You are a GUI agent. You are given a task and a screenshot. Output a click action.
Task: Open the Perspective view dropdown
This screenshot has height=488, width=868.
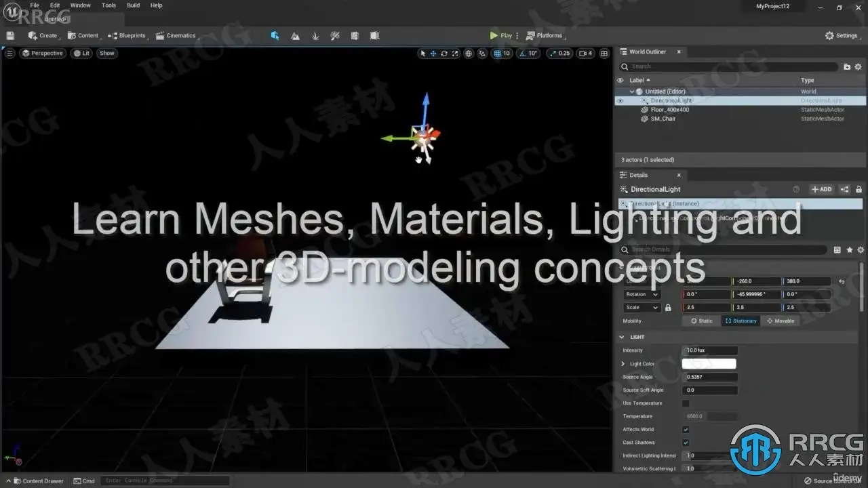tap(42, 53)
